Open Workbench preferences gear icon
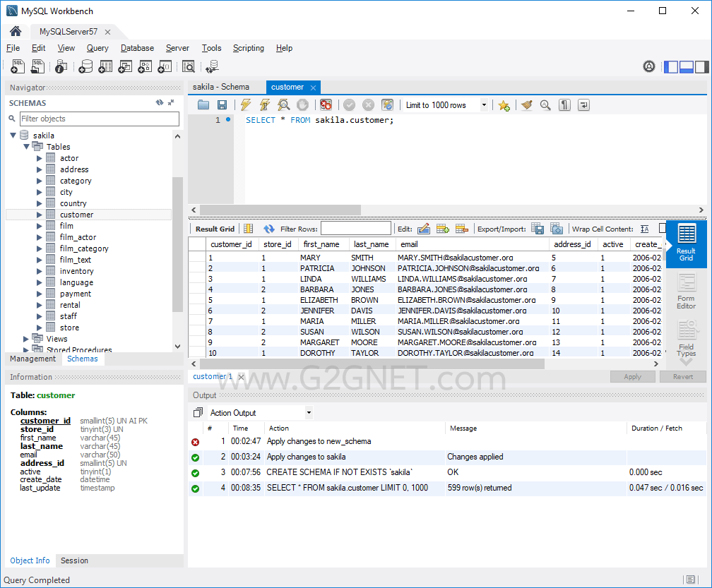Viewport: 712px width, 588px height. click(x=649, y=66)
